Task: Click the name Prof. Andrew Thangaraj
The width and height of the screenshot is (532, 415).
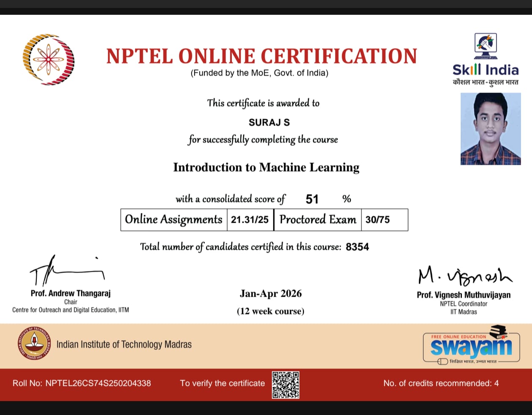Action: pyautogui.click(x=71, y=293)
